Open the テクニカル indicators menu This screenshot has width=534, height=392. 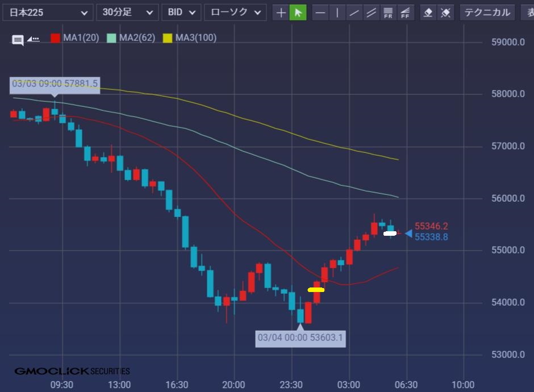(487, 12)
